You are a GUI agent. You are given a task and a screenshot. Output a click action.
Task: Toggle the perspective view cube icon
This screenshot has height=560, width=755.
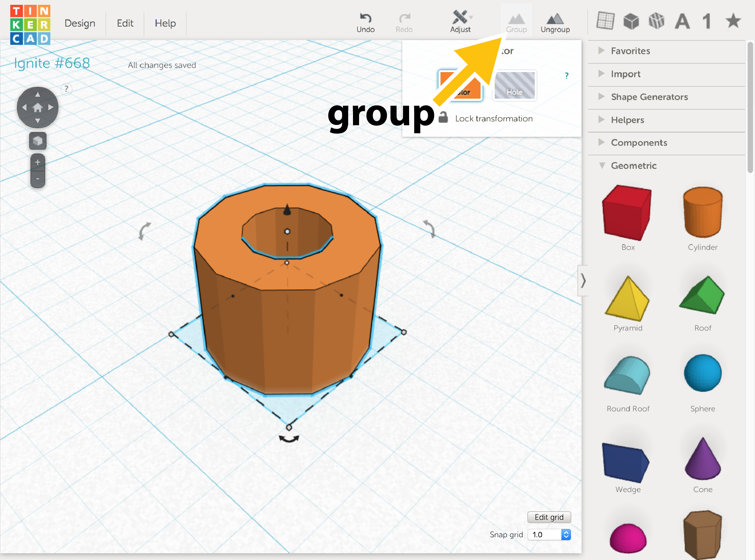pyautogui.click(x=37, y=141)
